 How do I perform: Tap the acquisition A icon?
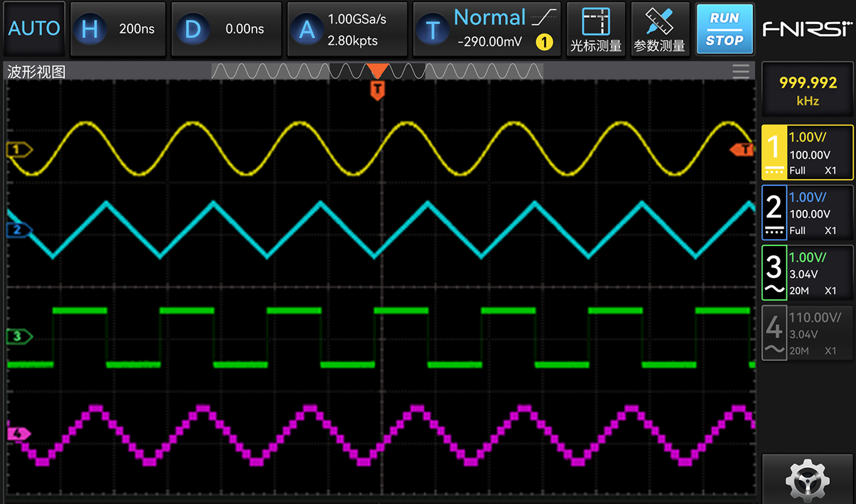coord(307,29)
